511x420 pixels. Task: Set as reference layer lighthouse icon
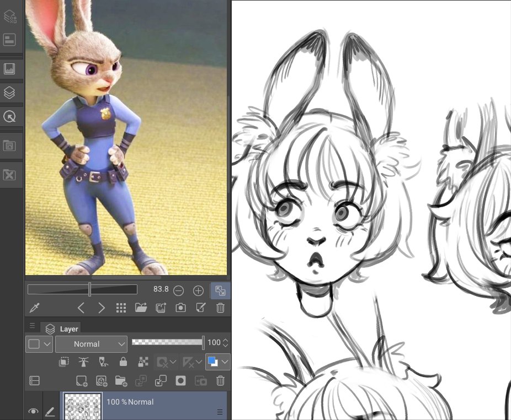[83, 362]
